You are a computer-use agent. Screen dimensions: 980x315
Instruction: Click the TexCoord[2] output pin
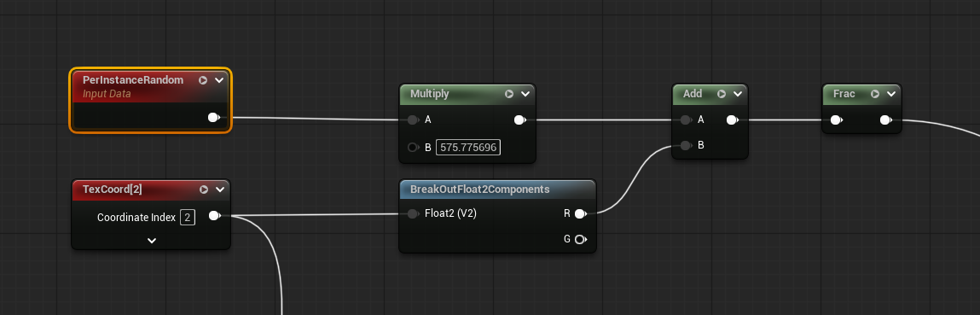[x=214, y=216]
